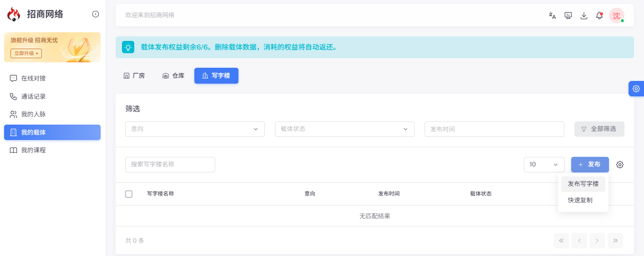Open notifications bell icon

coord(599,15)
